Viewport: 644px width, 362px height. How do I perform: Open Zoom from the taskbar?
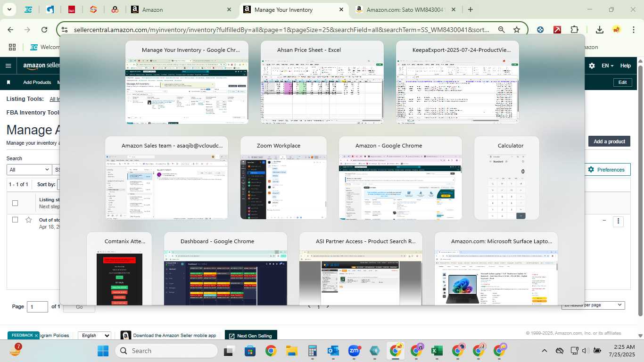354,351
